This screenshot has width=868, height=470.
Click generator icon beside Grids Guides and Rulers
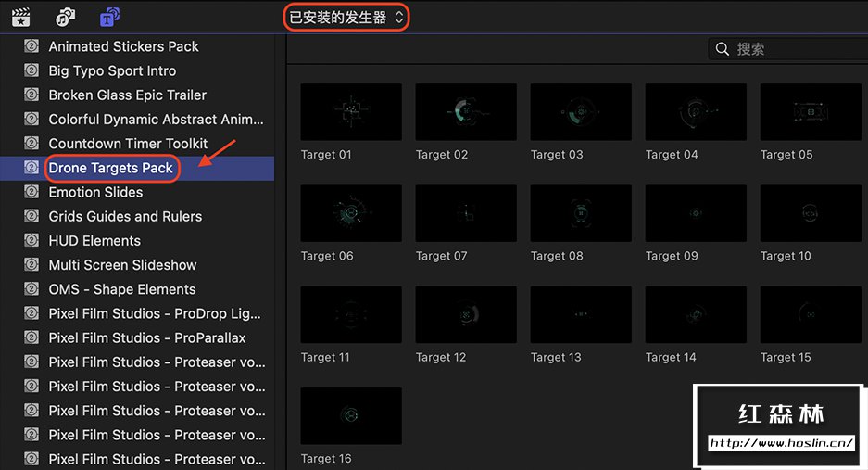pyautogui.click(x=31, y=216)
